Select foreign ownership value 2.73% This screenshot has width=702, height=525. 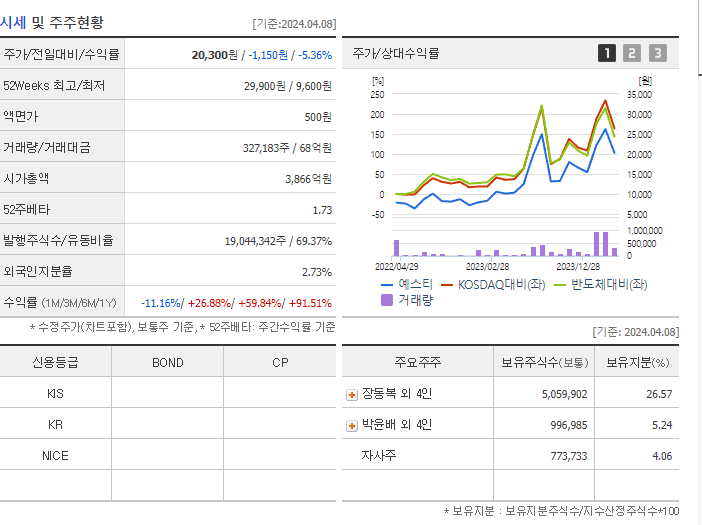point(317,272)
